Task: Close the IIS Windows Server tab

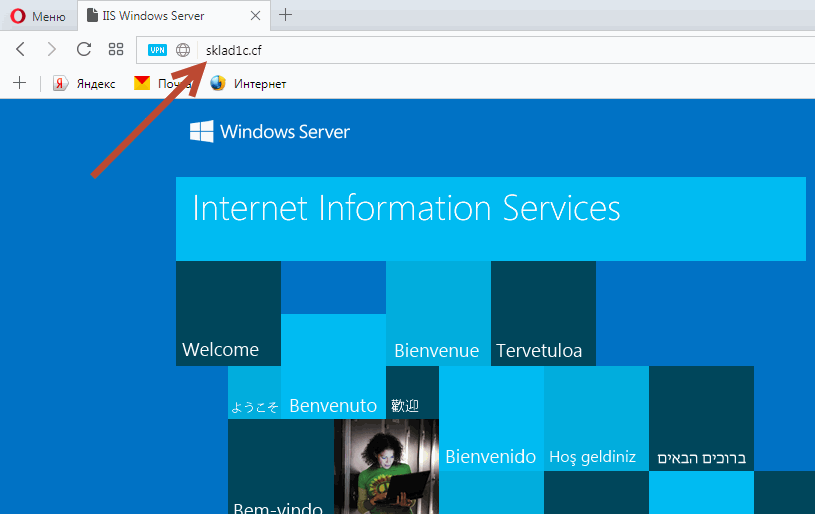Action: coord(255,16)
